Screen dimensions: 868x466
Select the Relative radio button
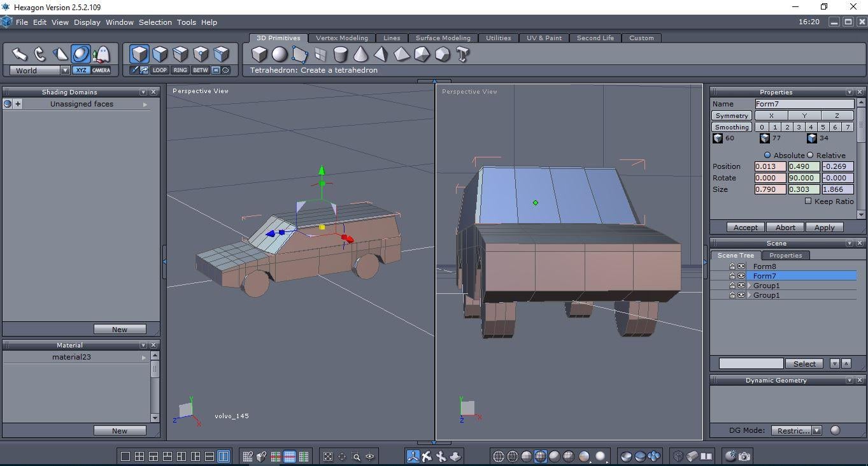point(811,155)
